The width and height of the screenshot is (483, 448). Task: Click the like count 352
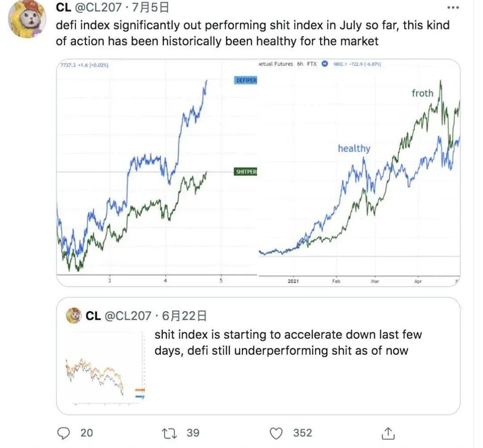pyautogui.click(x=302, y=432)
